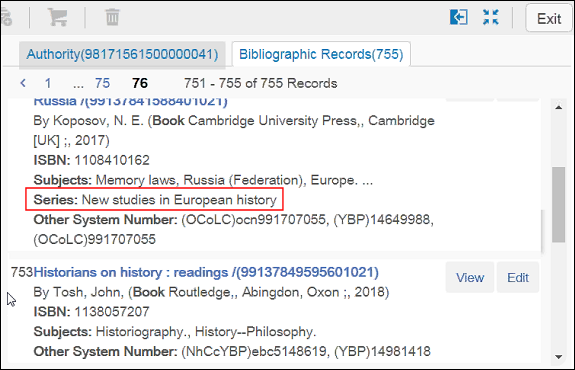Click the ISBN 1138057207 text
This screenshot has height=370, width=575.
click(92, 312)
